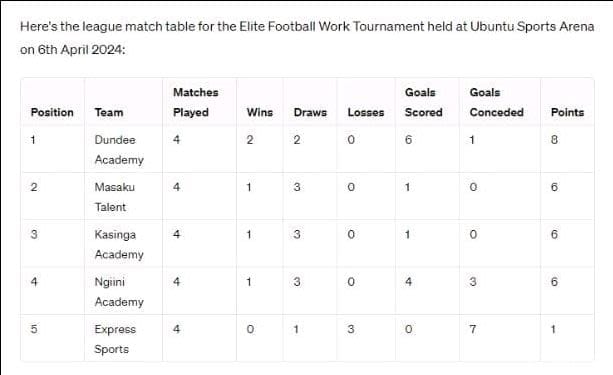Click the Wins column header
This screenshot has height=375, width=613.
pos(260,113)
